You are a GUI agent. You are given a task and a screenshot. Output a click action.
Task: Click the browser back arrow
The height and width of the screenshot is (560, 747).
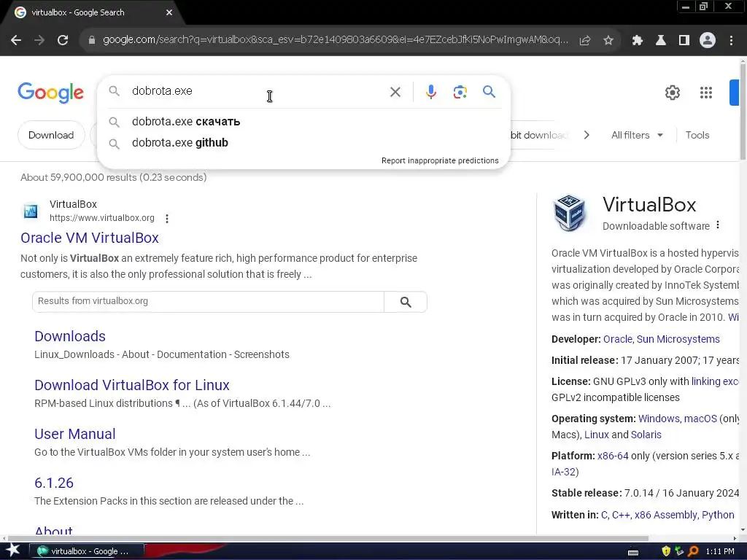[x=16, y=41]
